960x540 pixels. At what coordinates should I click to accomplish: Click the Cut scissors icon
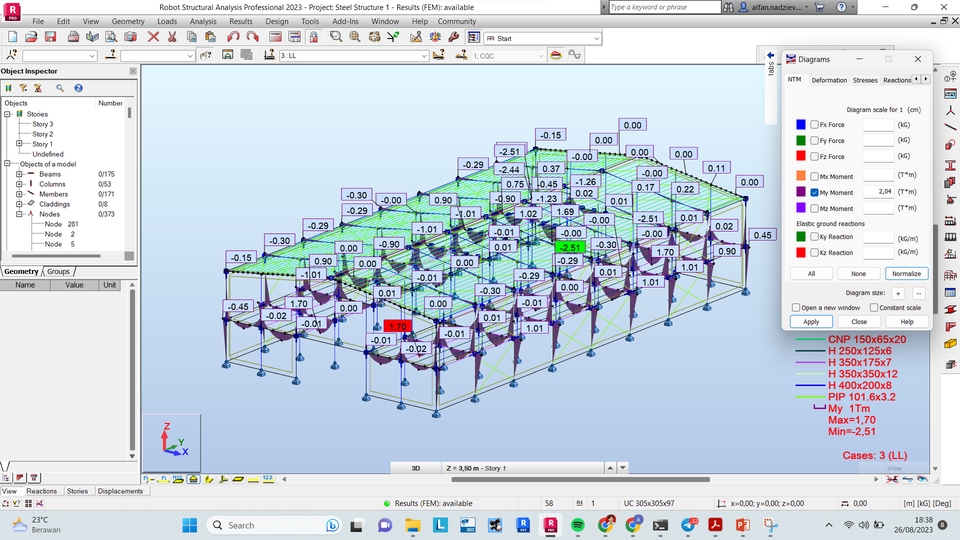172,37
